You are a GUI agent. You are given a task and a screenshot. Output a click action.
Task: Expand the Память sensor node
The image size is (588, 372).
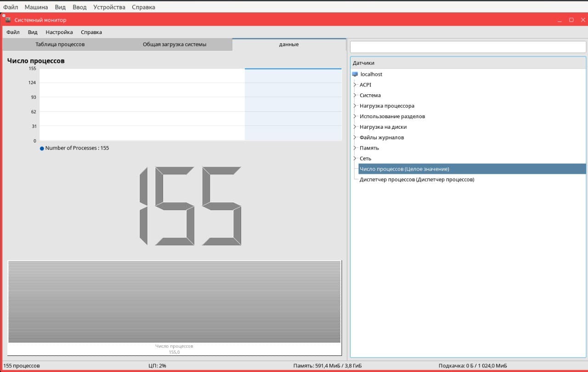(355, 148)
